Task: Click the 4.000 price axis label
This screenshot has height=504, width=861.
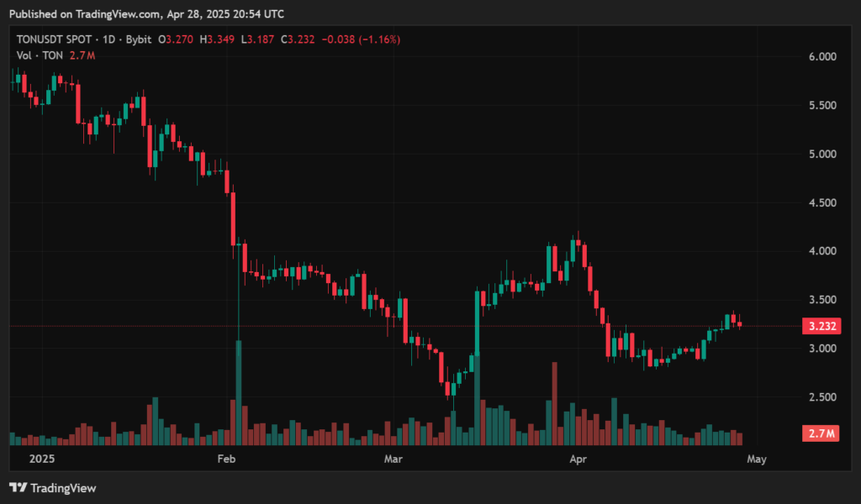Action: click(x=822, y=251)
